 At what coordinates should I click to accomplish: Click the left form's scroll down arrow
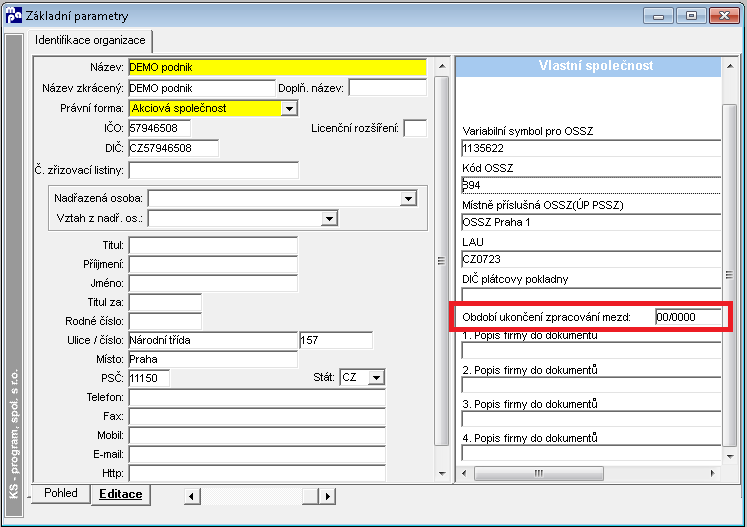[442, 474]
